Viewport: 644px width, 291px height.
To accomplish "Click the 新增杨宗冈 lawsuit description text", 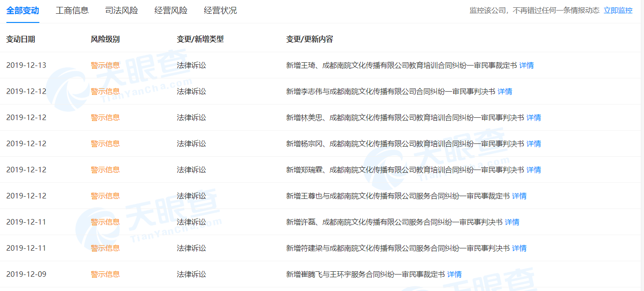I will click(405, 143).
